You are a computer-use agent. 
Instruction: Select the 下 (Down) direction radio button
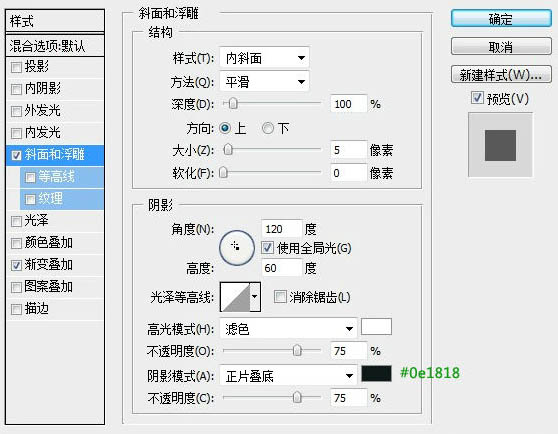pyautogui.click(x=268, y=128)
